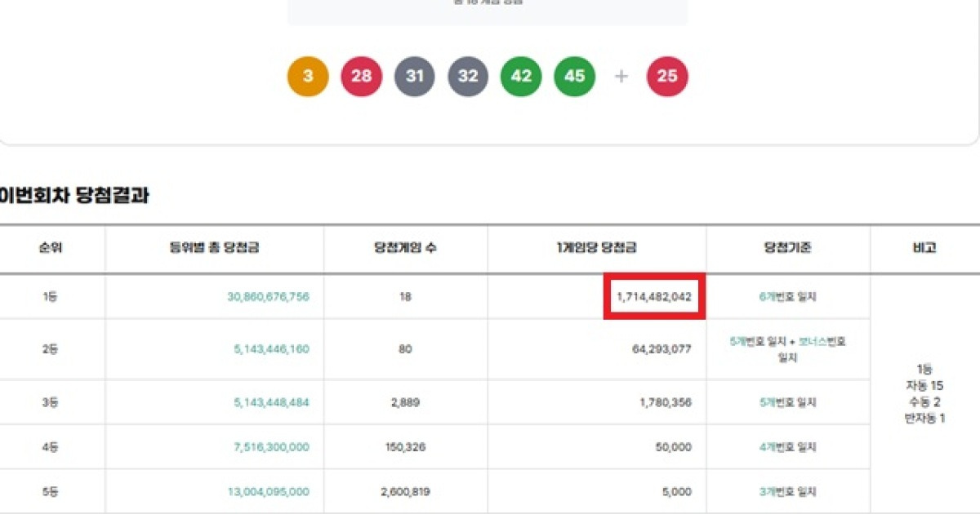Click the plus symbol before the bonus ball
This screenshot has height=514, width=980.
coord(621,76)
